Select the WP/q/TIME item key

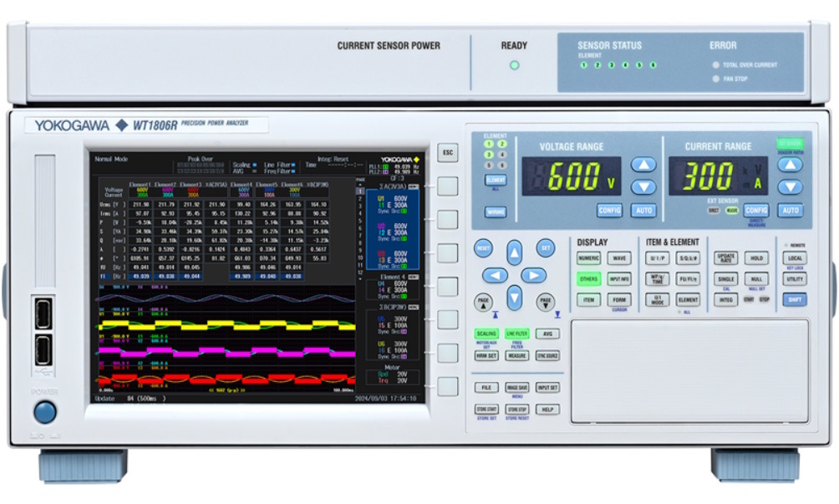[657, 279]
